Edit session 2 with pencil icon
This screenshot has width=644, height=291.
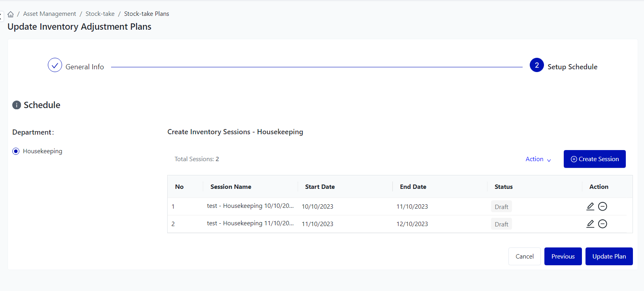590,224
